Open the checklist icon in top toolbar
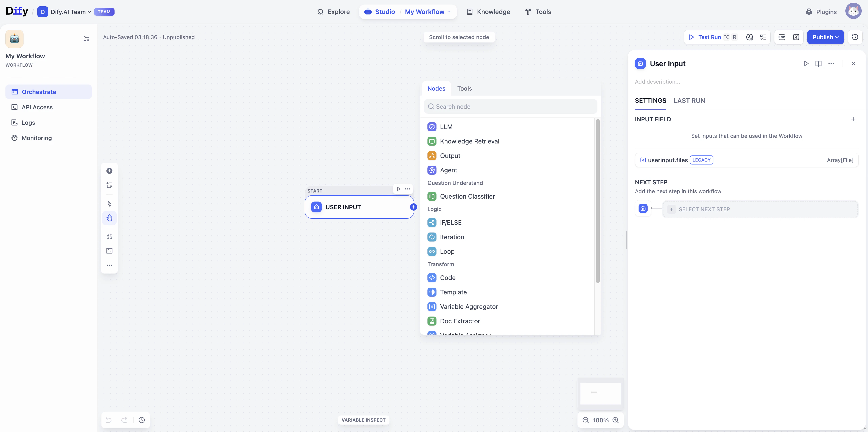 click(x=763, y=37)
